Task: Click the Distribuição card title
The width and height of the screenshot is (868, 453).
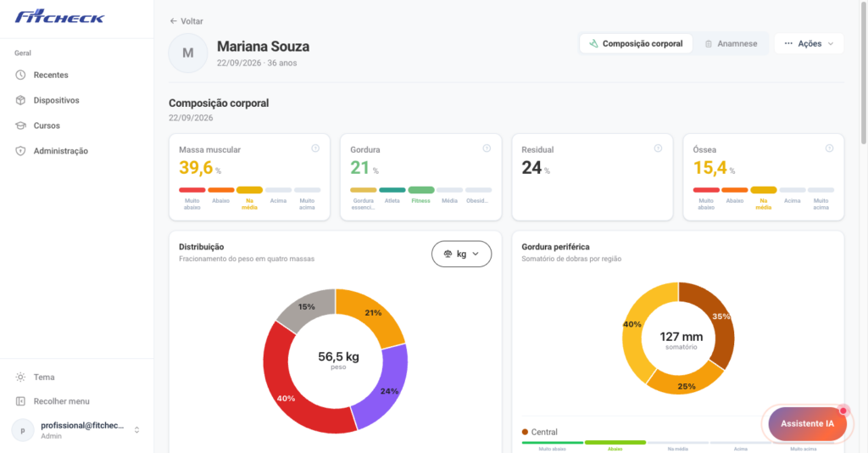Action: (202, 247)
